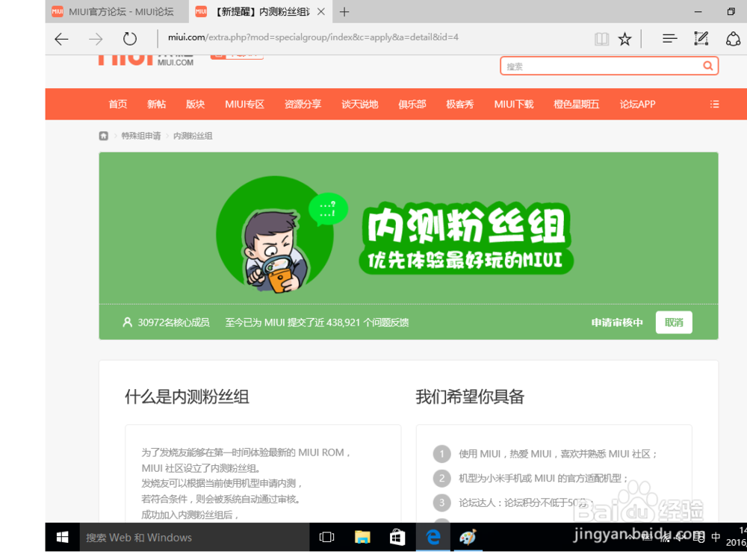The width and height of the screenshot is (747, 560).
Task: Click requirement 1 使用 MIUI，热爱 MIUI
Action: [x=557, y=454]
